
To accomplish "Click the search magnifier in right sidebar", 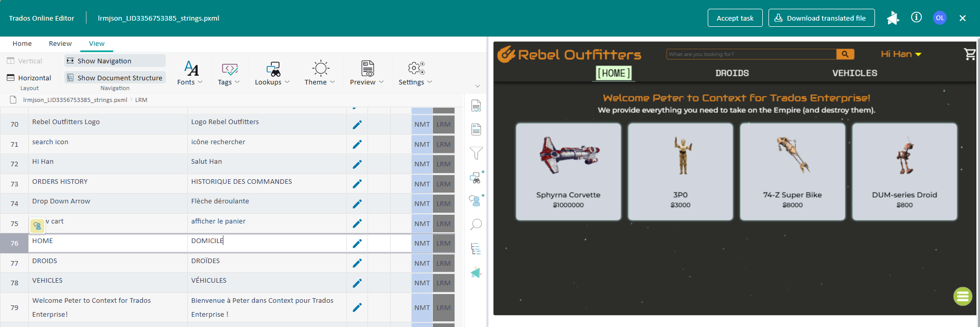I will coord(476,225).
